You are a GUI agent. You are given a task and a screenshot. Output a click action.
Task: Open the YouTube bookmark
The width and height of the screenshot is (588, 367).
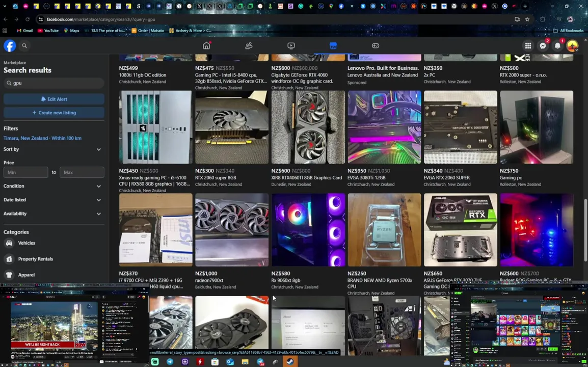click(48, 31)
